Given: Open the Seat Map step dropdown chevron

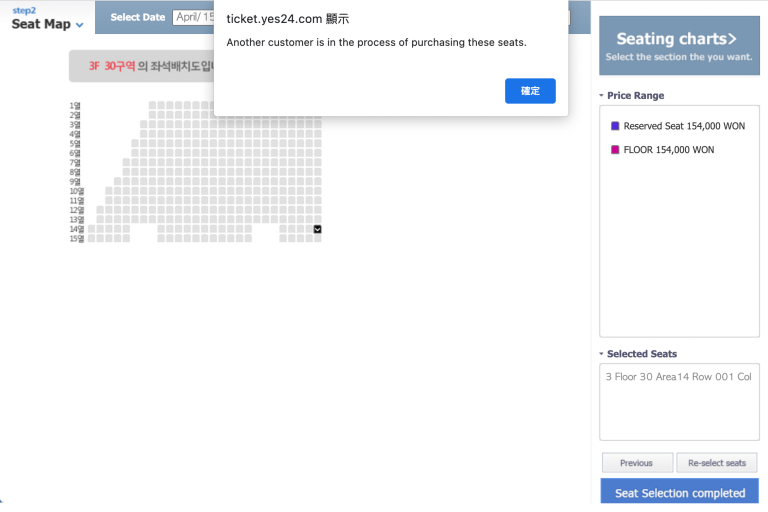Looking at the screenshot, I should pyautogui.click(x=80, y=24).
